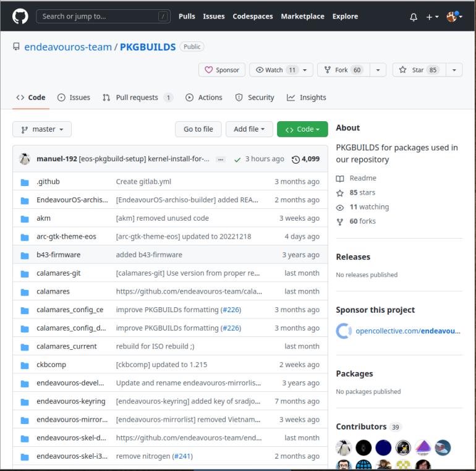Expand the Watch options dropdown arrow

point(305,70)
